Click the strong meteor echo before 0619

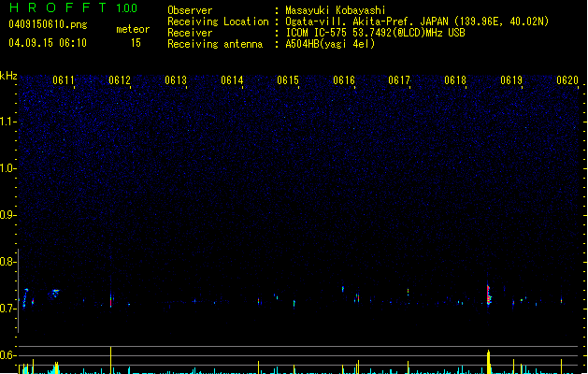(x=489, y=295)
